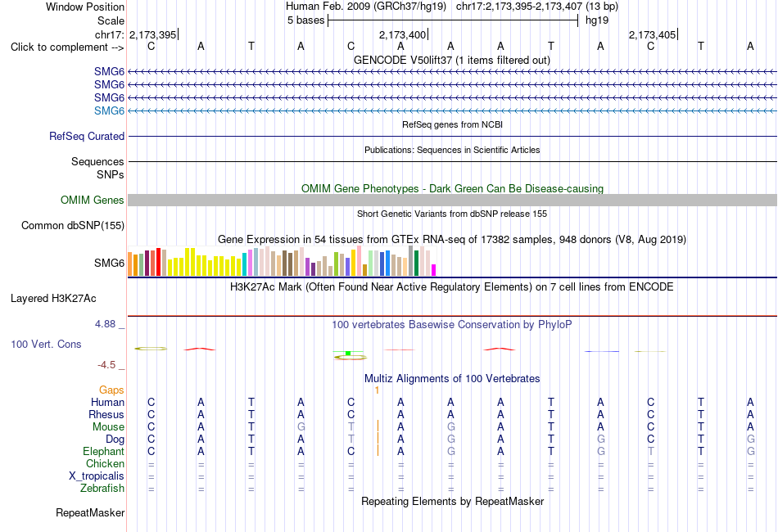
Task: Open the 100 Vert. Cons label
Action: [46, 344]
